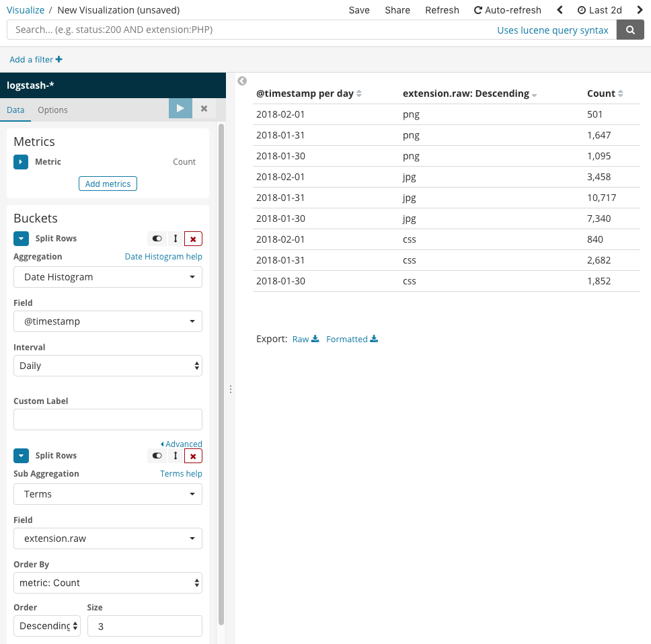Export table as Raw
The width and height of the screenshot is (651, 644).
pyautogui.click(x=305, y=339)
